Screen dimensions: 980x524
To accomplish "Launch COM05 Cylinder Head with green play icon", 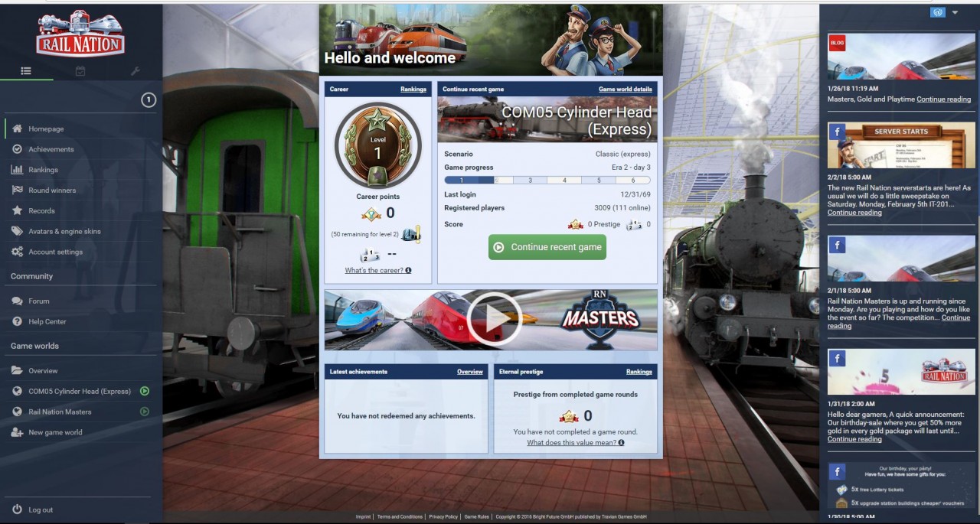I will tap(145, 391).
